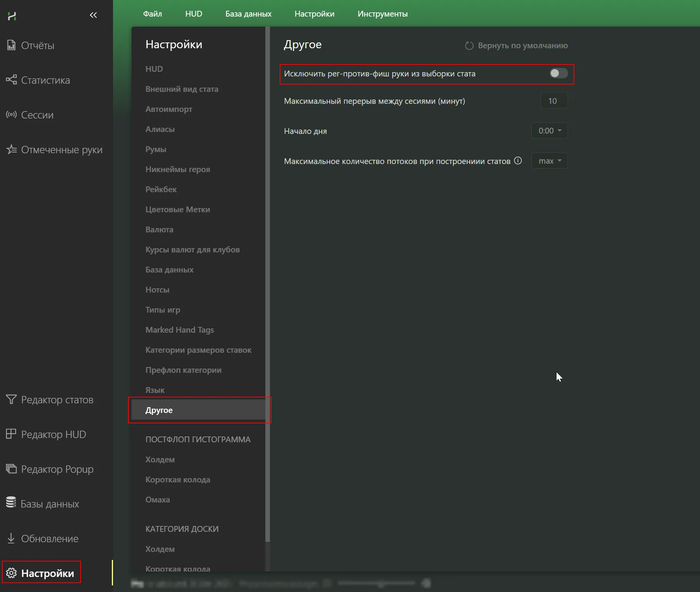This screenshot has height=592, width=700.
Task: Select Короткая колода under ПОСТФЛОП ГИСТОГРАММА
Action: [178, 479]
